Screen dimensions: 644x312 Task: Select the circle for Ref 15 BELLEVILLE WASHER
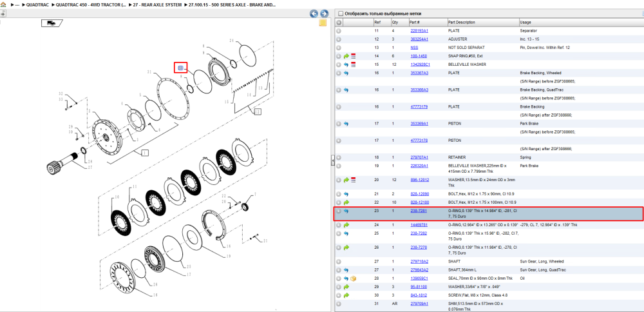[339, 64]
